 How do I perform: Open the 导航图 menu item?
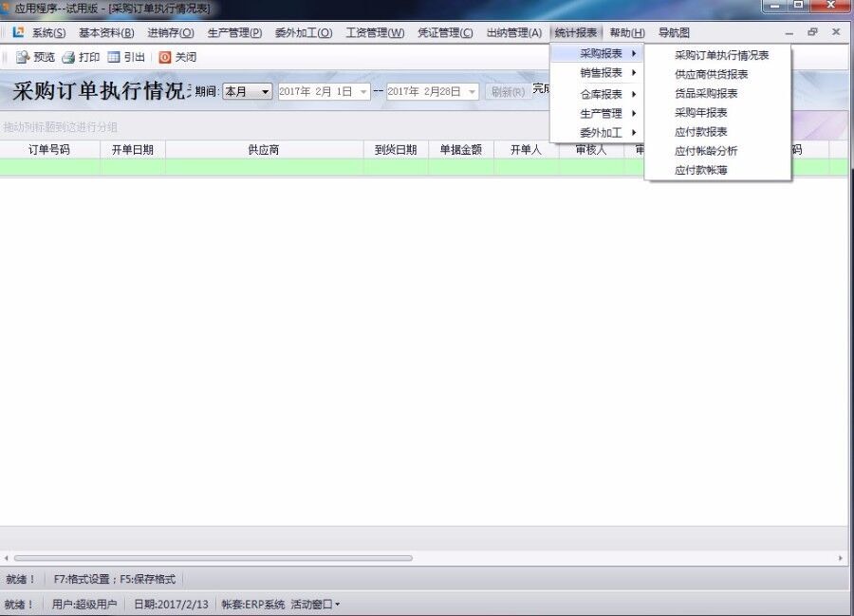(675, 32)
